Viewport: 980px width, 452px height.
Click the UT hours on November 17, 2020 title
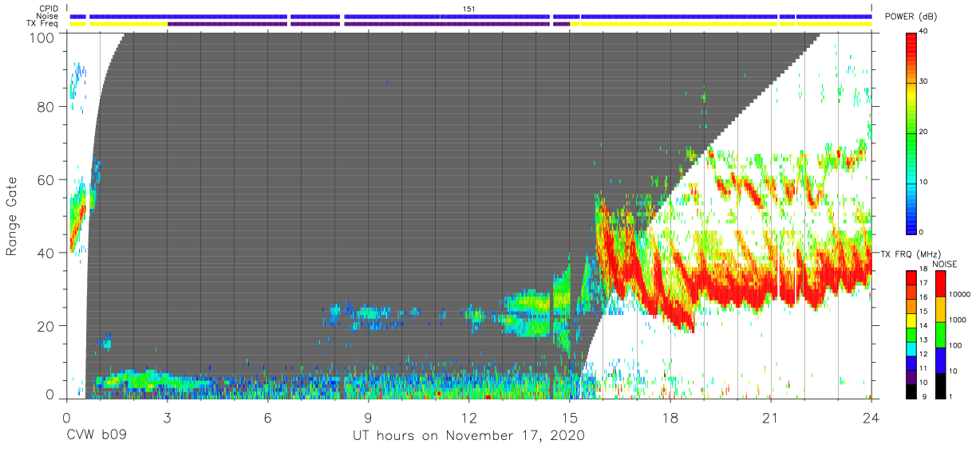coord(469,436)
